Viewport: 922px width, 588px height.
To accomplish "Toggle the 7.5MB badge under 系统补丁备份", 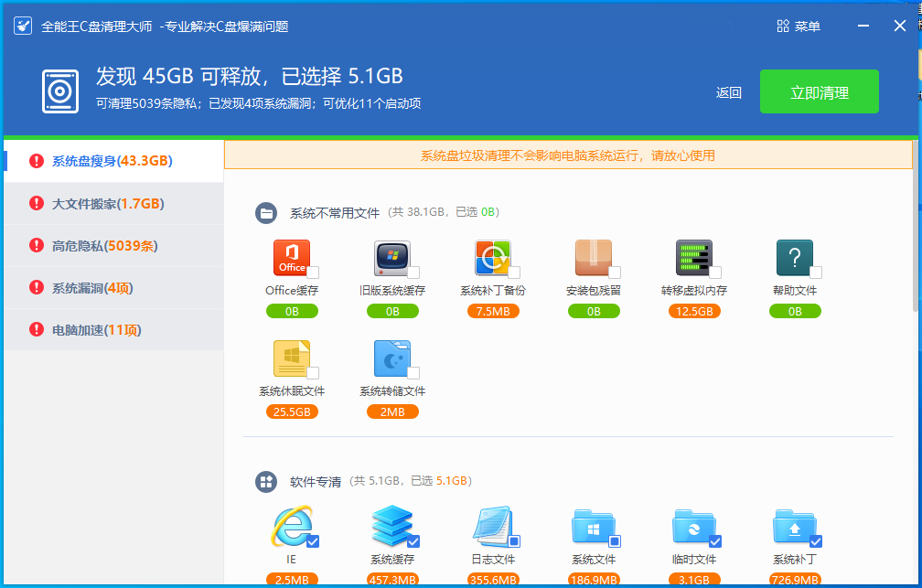I will 494,311.
